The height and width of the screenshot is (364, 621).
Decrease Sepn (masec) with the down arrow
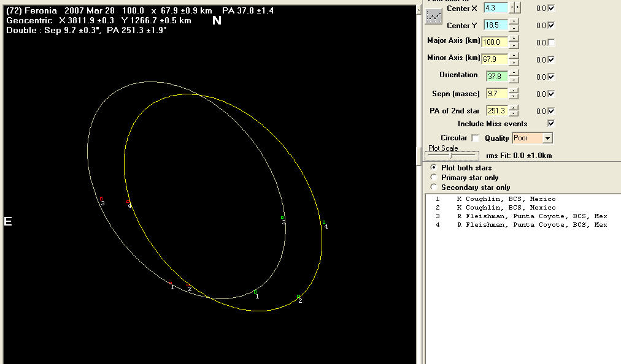click(x=513, y=97)
